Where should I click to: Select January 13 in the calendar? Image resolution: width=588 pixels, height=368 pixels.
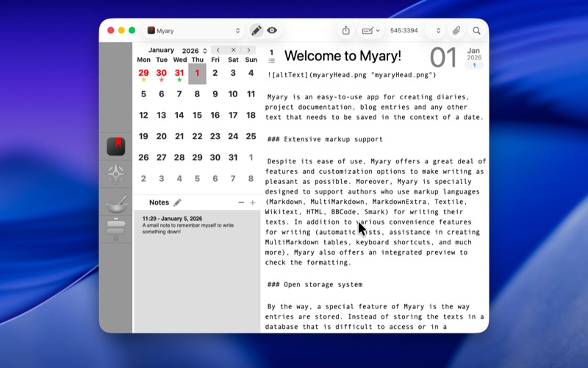(x=161, y=116)
